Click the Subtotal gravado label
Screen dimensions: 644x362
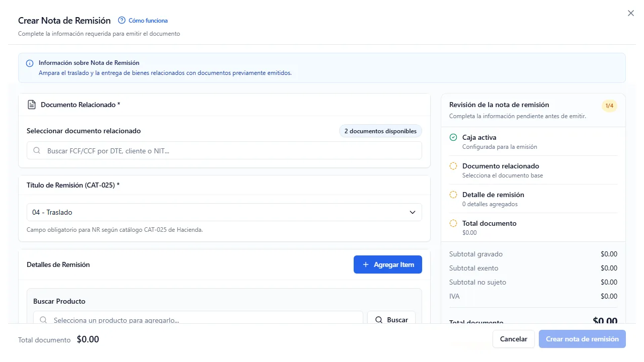tap(476, 254)
